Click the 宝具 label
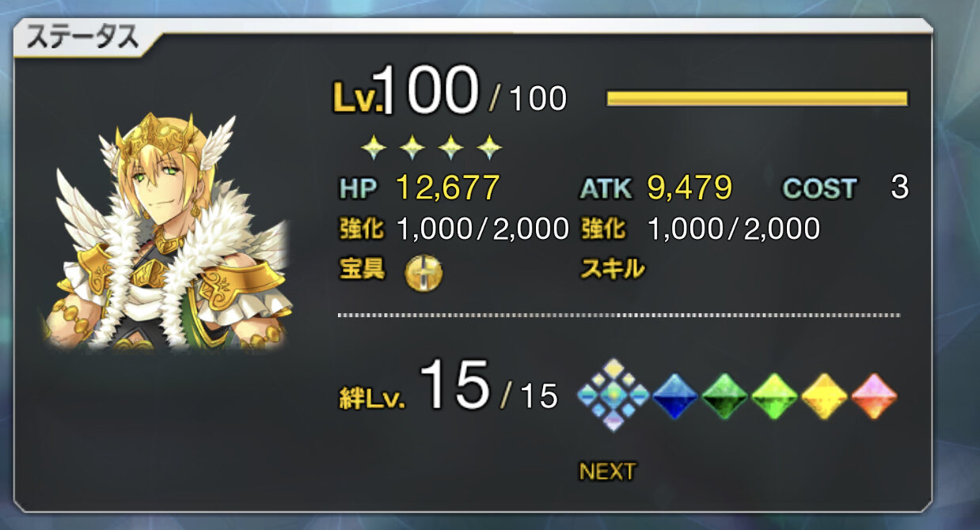Viewport: 980px width, 530px height. point(362,269)
